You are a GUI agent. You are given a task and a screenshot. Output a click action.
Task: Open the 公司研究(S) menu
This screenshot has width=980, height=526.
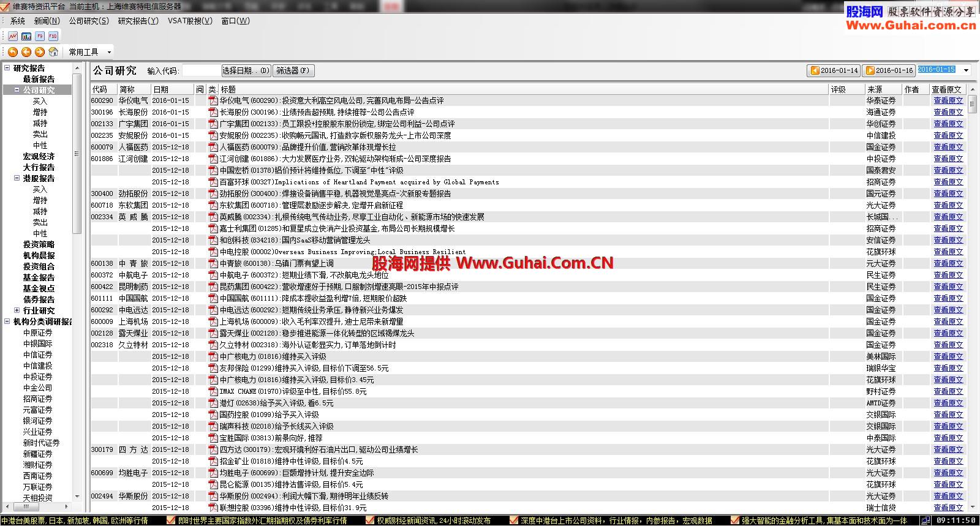pyautogui.click(x=89, y=21)
